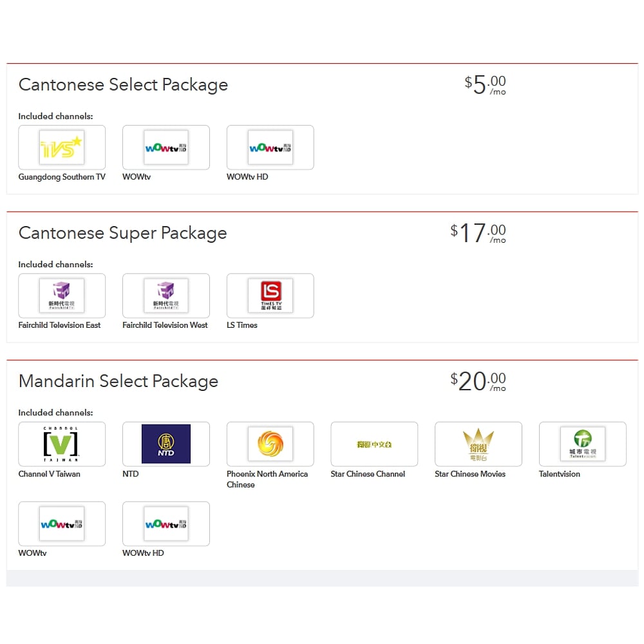Choose the Channel V Taiwan logo
644x644 pixels.
[62, 444]
